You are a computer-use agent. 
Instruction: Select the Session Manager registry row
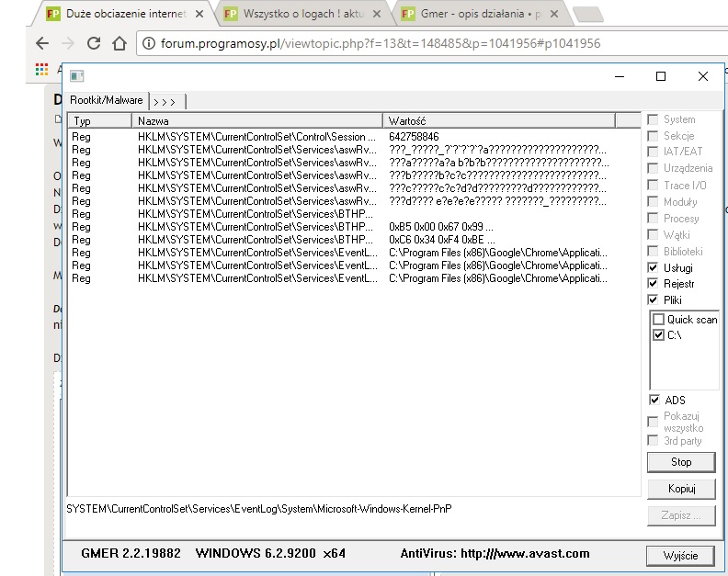pyautogui.click(x=257, y=136)
